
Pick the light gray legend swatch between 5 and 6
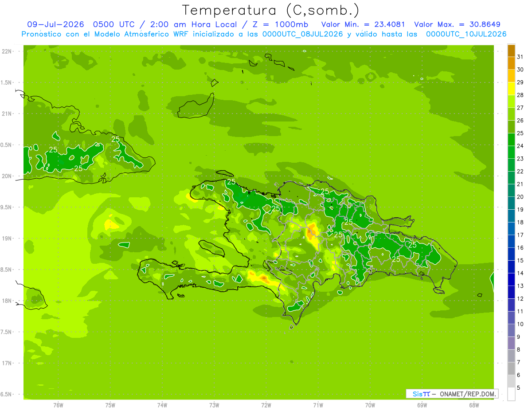511,381
